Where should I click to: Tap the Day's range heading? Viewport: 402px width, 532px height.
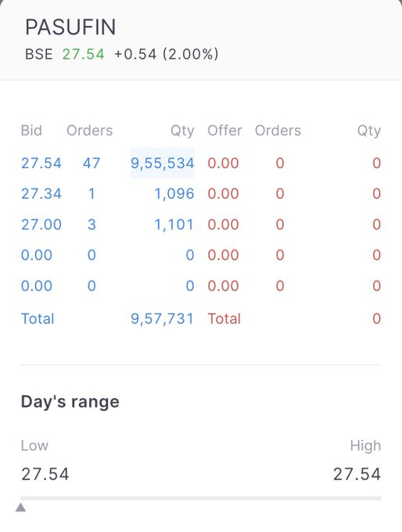(x=70, y=401)
